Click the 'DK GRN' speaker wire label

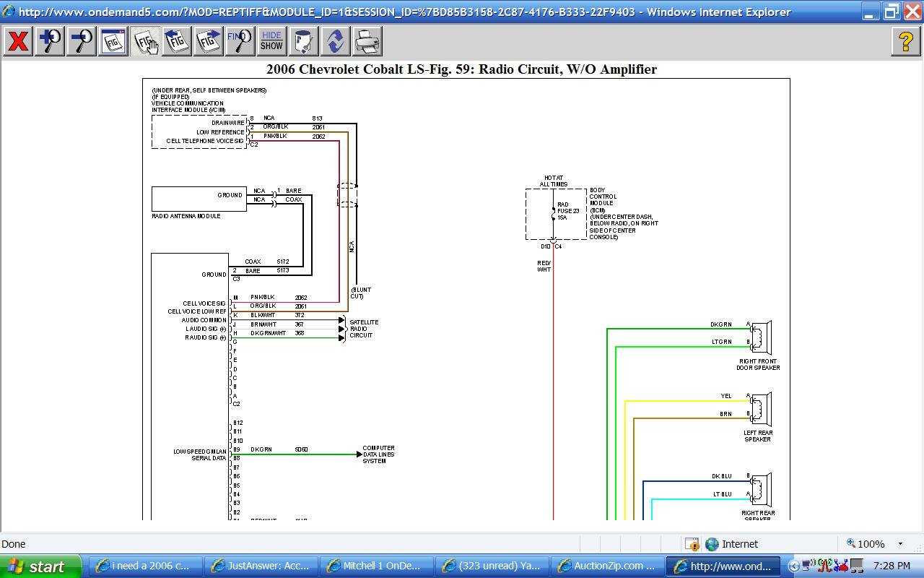pos(720,324)
